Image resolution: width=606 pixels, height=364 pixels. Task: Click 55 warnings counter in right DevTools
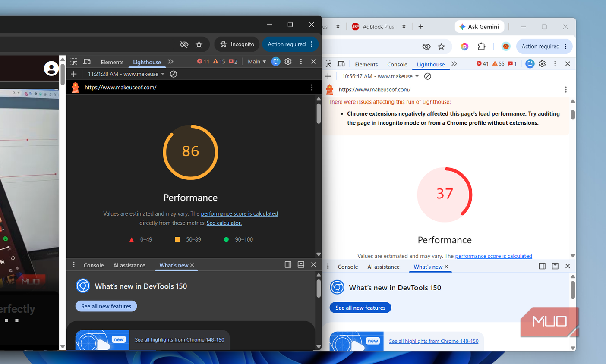pos(499,64)
